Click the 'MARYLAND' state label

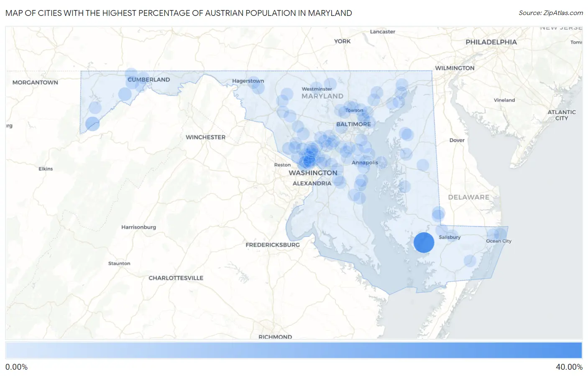point(322,96)
